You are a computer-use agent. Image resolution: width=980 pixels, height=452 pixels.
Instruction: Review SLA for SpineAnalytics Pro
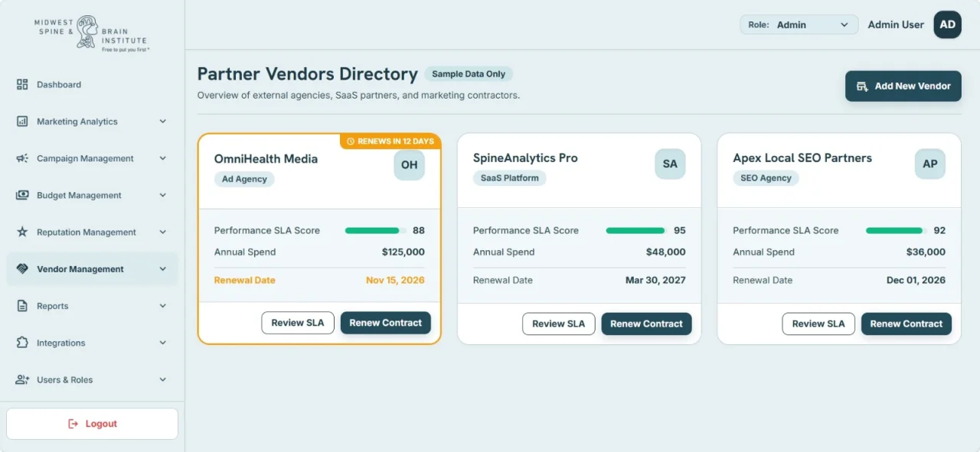pyautogui.click(x=559, y=324)
